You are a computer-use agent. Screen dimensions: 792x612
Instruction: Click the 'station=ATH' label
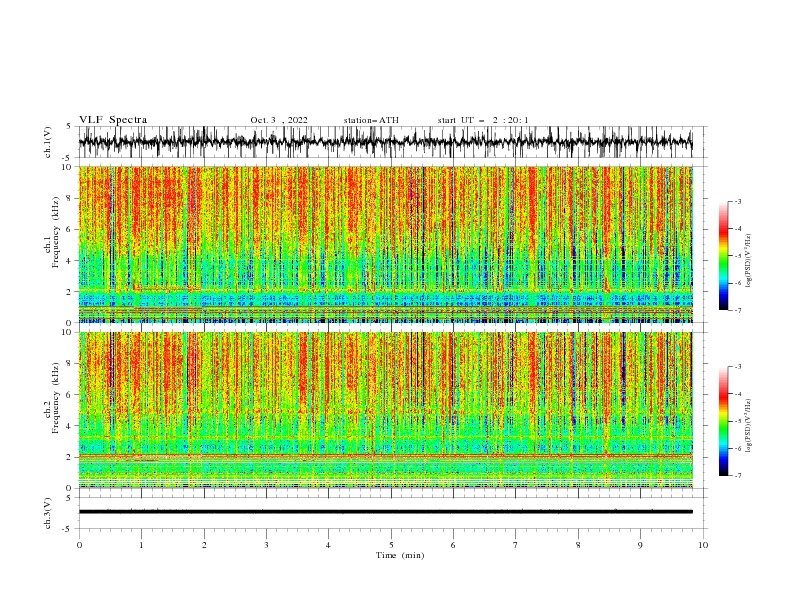371,120
